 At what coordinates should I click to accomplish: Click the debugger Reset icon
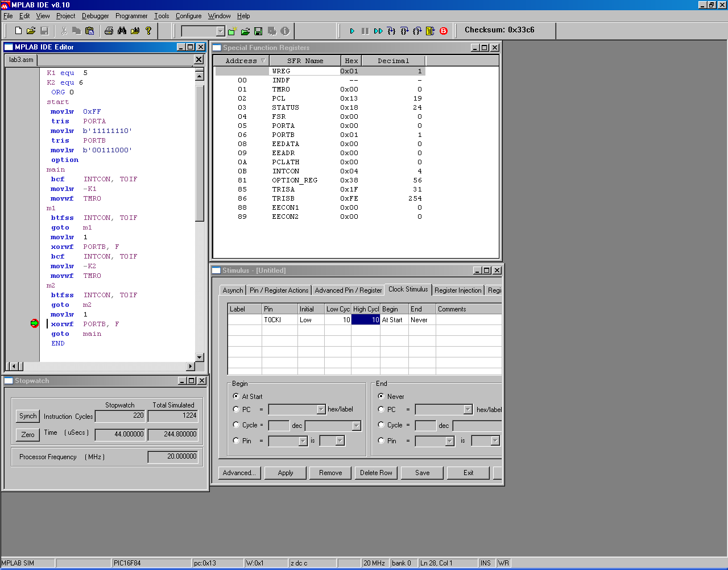(x=431, y=31)
